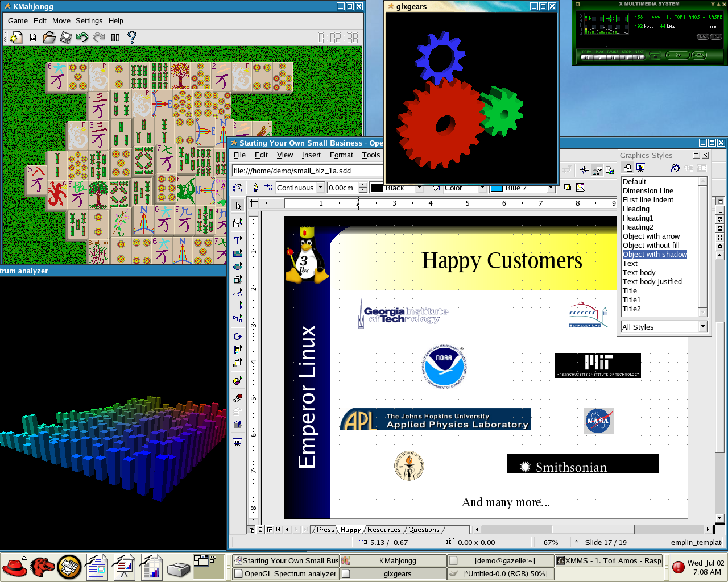Screen dimensions: 728x582
Task: Click the black line color swatch
Action: 377,188
